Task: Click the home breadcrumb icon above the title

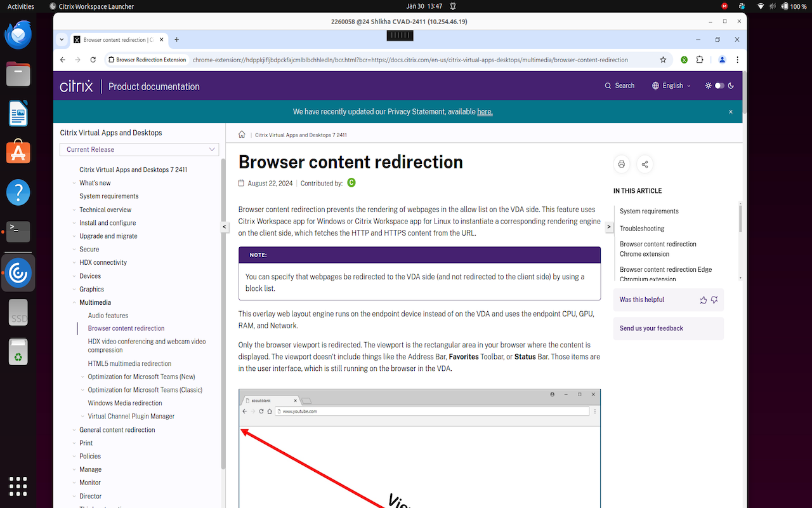Action: tap(242, 135)
